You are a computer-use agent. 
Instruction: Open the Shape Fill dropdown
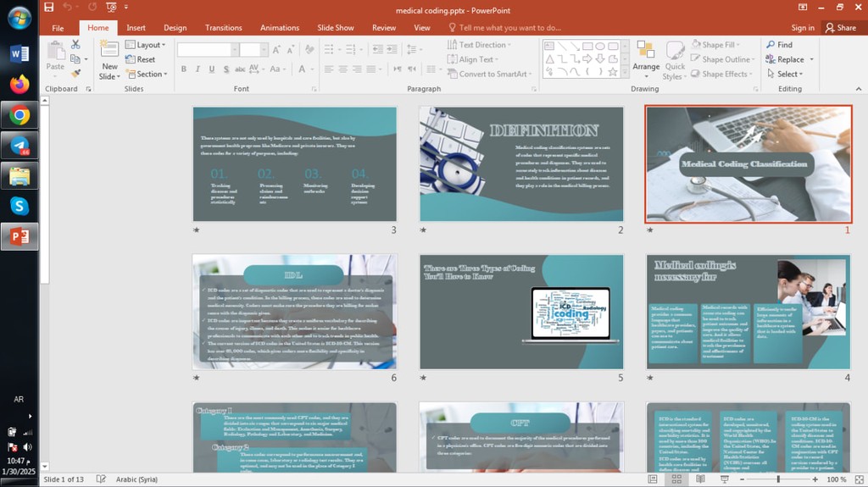pyautogui.click(x=715, y=45)
